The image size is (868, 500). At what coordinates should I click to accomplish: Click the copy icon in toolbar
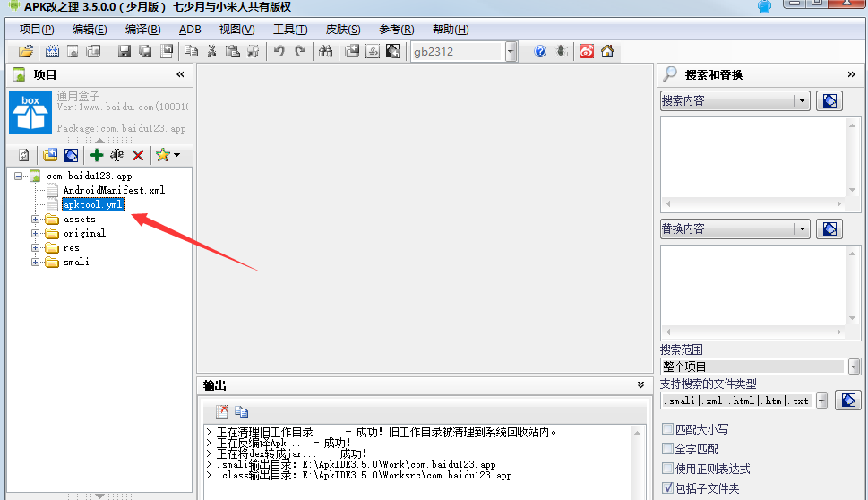tap(191, 51)
